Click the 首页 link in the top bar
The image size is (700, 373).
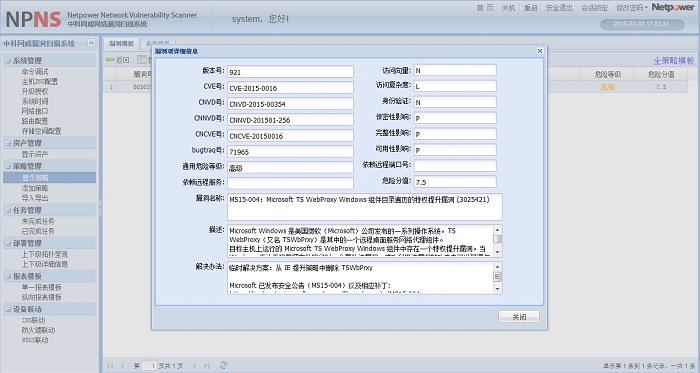point(485,8)
